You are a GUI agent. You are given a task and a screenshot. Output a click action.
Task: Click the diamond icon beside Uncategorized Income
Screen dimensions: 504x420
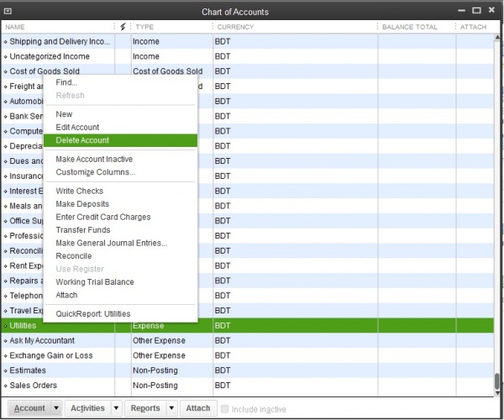point(5,56)
